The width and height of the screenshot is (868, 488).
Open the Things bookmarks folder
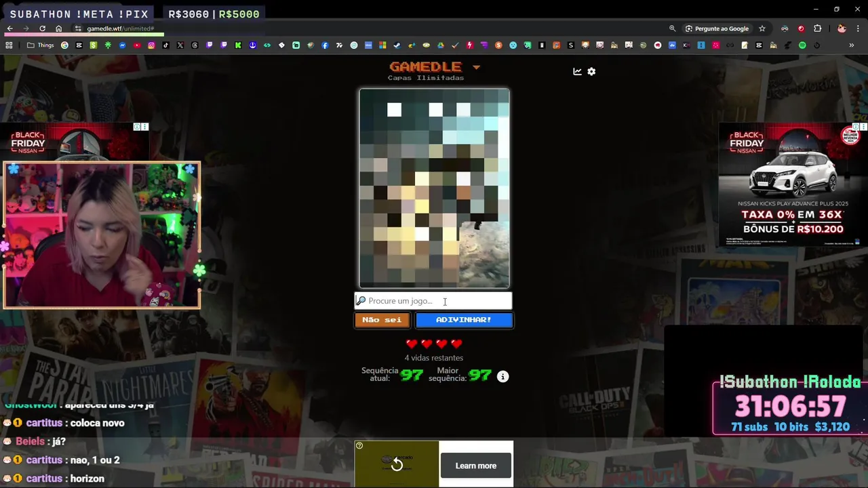[x=40, y=45]
